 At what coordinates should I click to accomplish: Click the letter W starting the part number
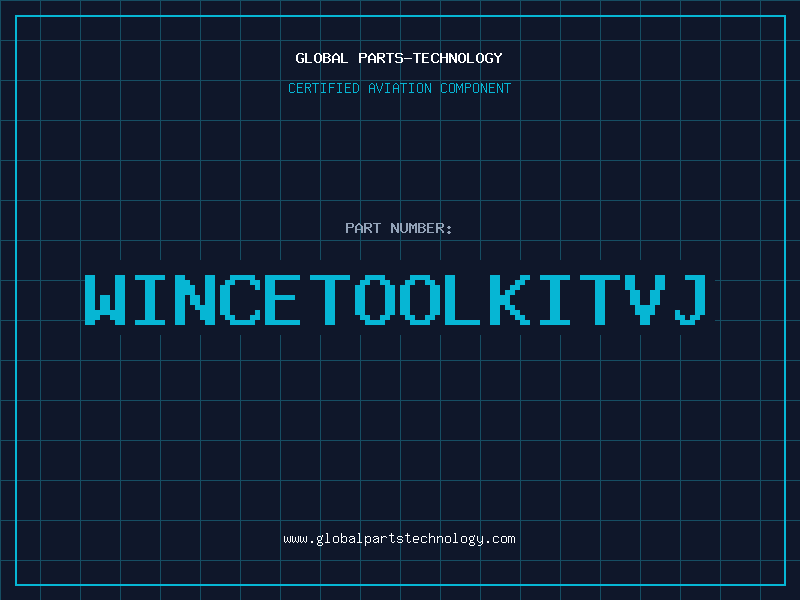(x=106, y=299)
